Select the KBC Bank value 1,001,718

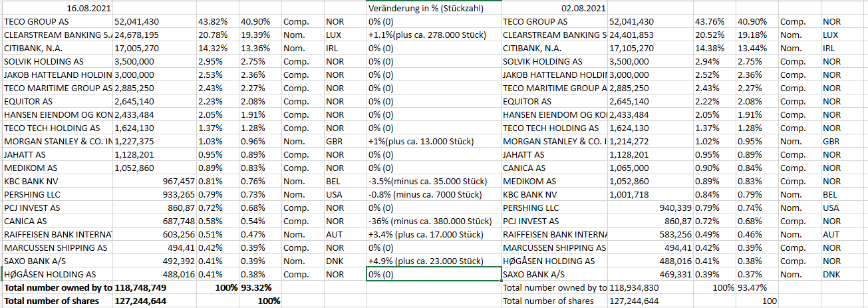[629, 195]
